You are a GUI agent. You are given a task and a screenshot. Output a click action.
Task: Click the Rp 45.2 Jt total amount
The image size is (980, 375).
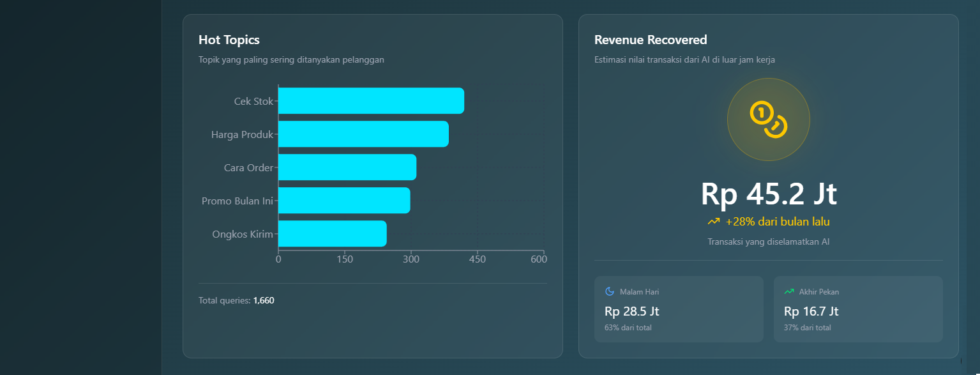click(x=769, y=194)
